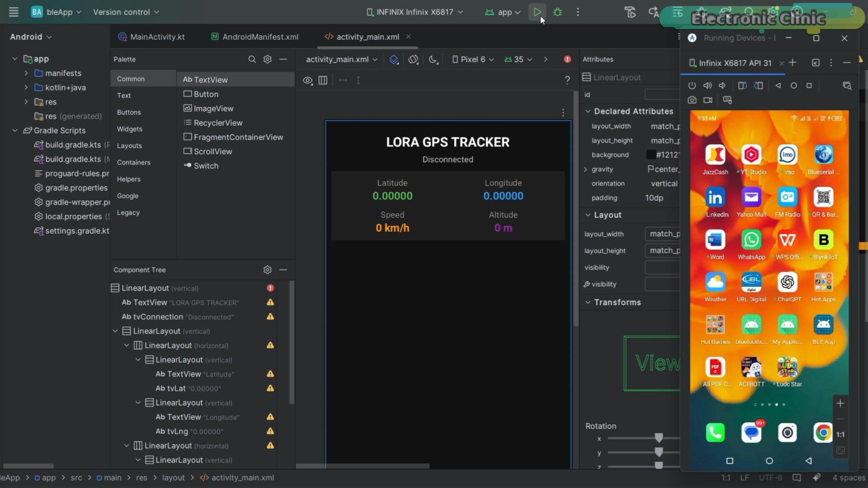
Task: Select tvConnection in Component Tree
Action: (177, 317)
